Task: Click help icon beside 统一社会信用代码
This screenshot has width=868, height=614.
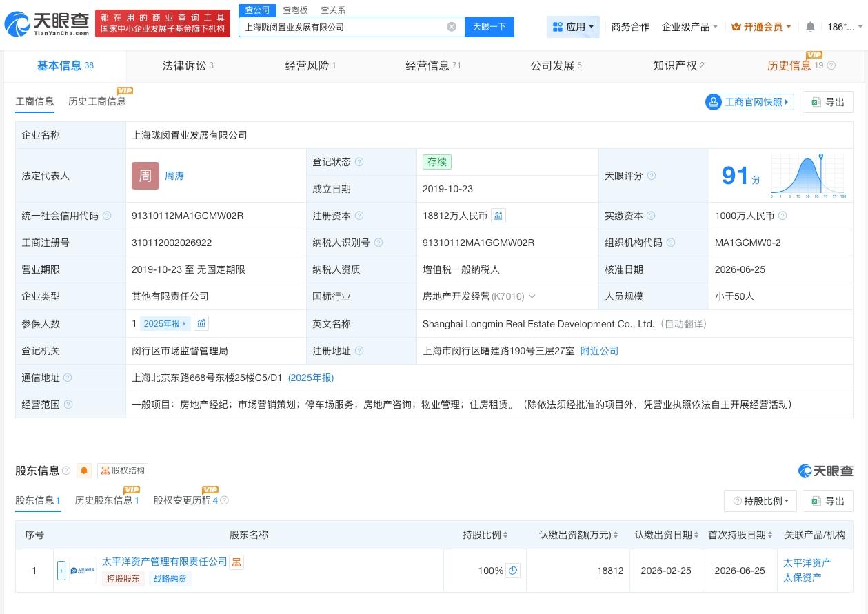Action: (107, 216)
